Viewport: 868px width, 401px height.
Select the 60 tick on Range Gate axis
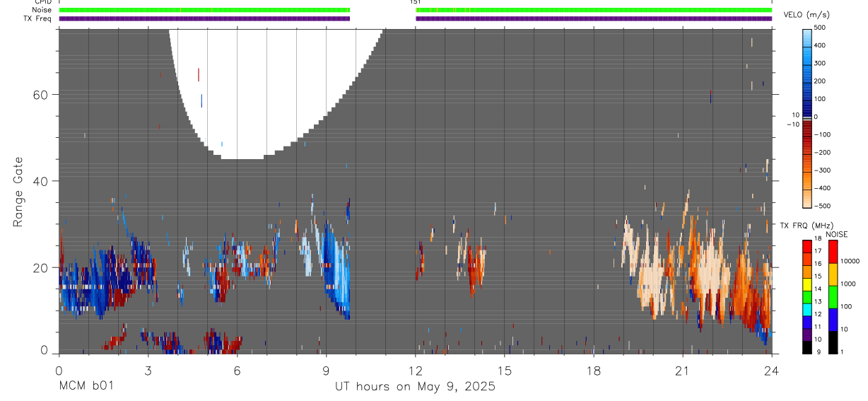click(x=42, y=95)
